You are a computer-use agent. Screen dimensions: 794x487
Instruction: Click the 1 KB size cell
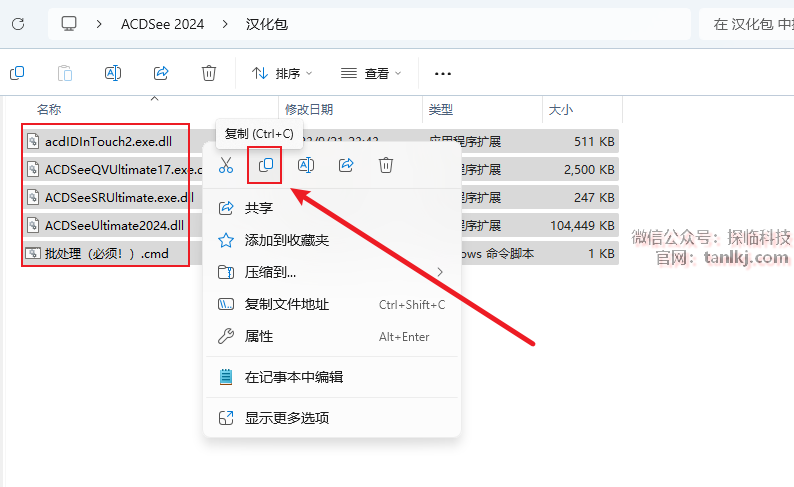tap(602, 254)
